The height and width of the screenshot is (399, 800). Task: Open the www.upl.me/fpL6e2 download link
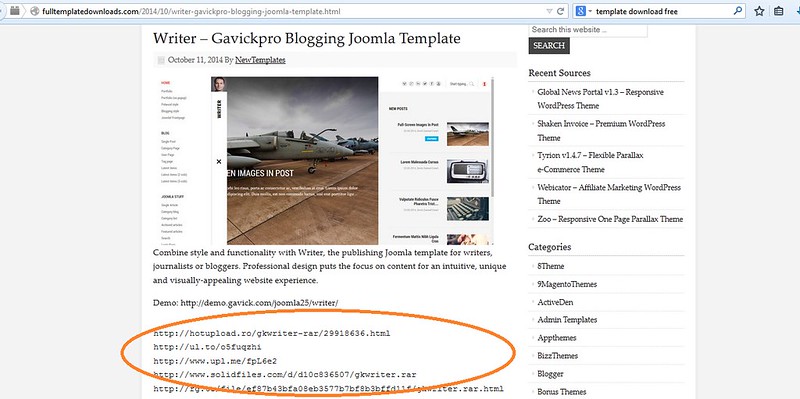point(215,361)
